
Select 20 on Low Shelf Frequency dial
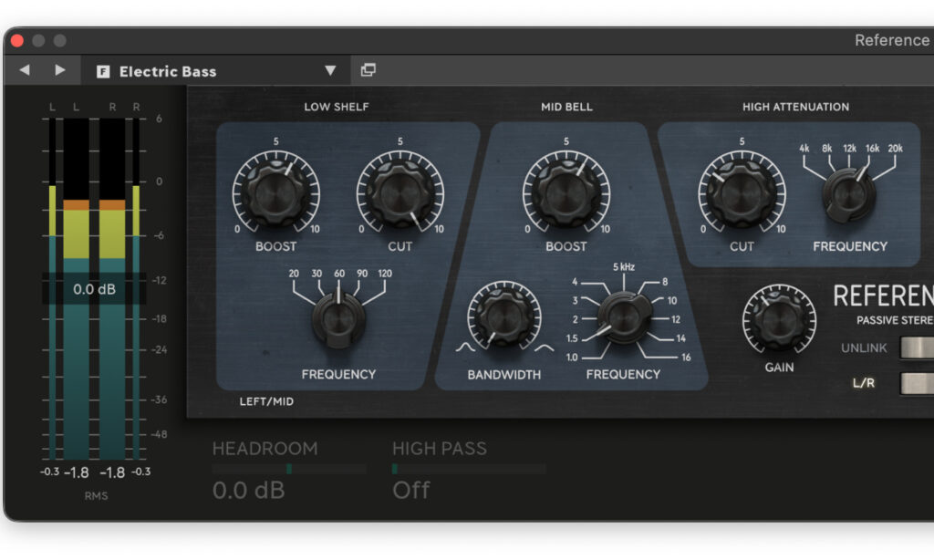(294, 274)
